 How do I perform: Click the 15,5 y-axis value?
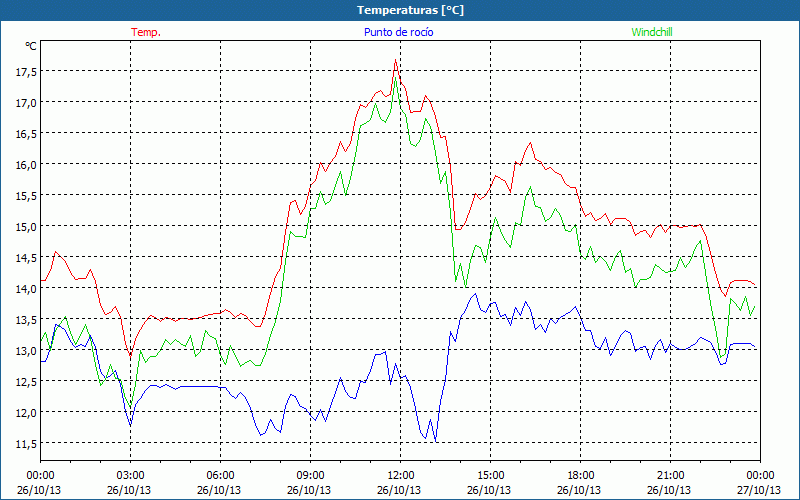pos(26,195)
